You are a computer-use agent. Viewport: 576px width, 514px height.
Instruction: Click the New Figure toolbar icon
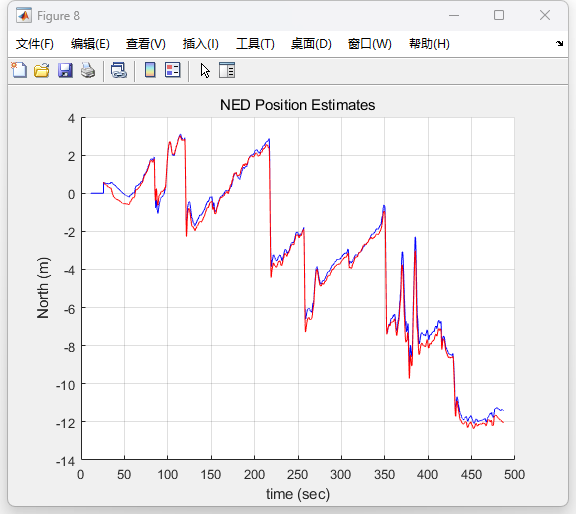pyautogui.click(x=19, y=70)
